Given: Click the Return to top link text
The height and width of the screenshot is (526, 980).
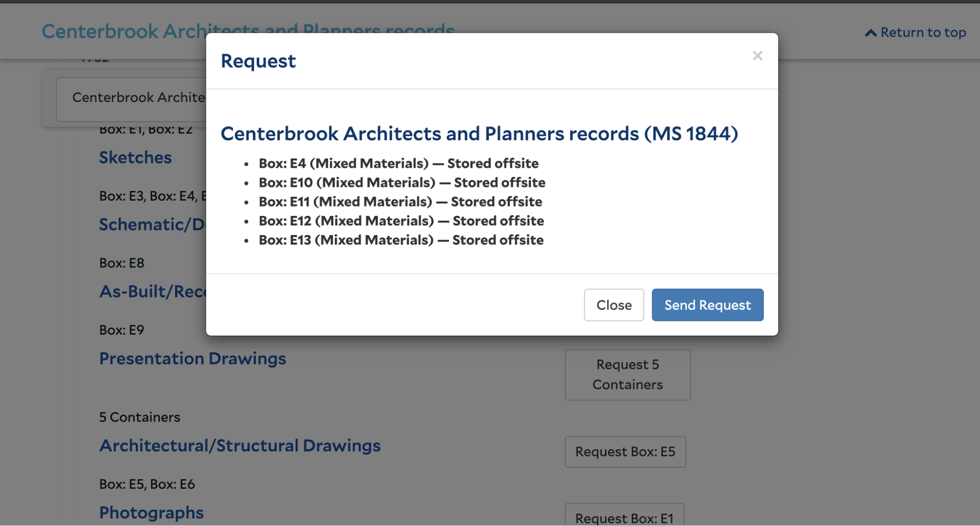Looking at the screenshot, I should pyautogui.click(x=923, y=32).
